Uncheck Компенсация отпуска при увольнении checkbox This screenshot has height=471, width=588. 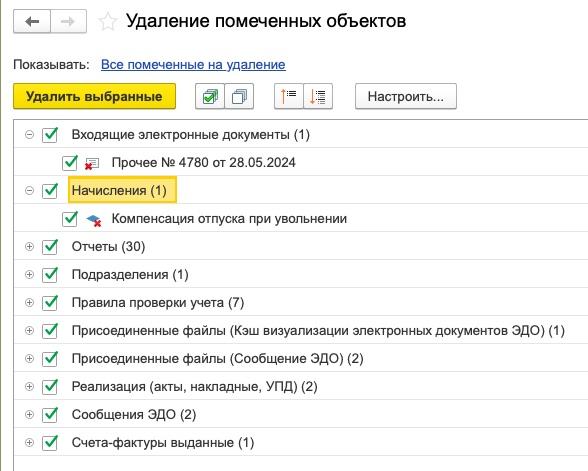tap(70, 219)
